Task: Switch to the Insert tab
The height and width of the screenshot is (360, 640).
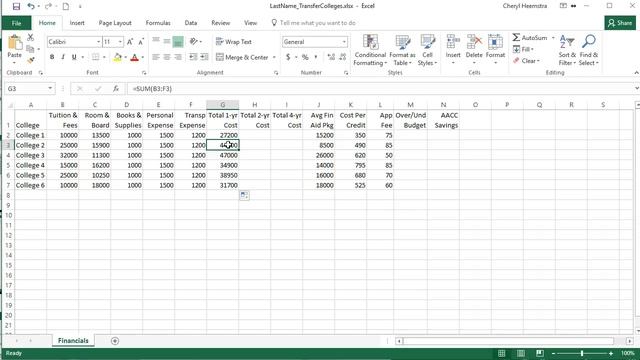Action: 77,23
